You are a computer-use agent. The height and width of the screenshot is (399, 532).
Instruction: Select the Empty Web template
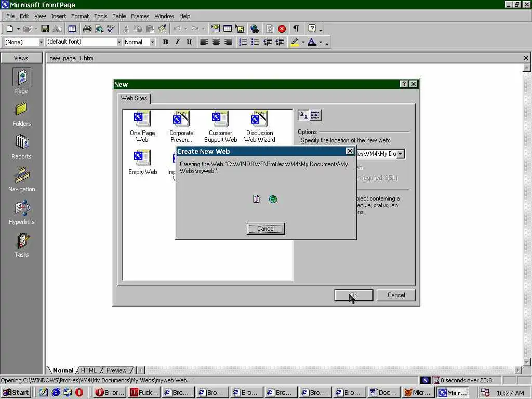point(142,162)
